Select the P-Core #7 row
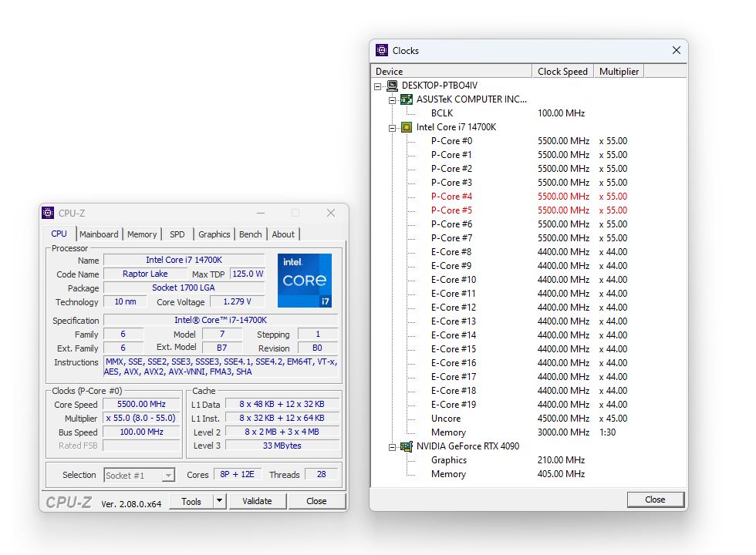Screen dimensions: 756x555 pyautogui.click(x=529, y=238)
